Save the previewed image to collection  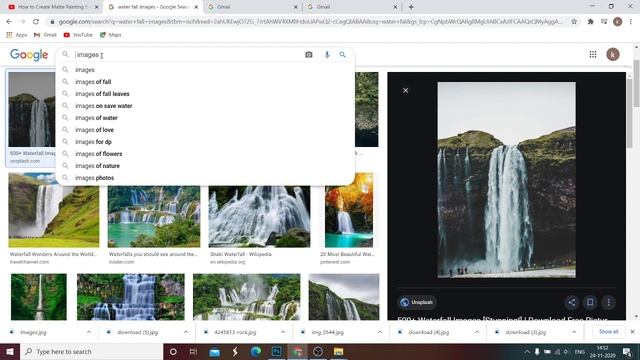pyautogui.click(x=590, y=302)
